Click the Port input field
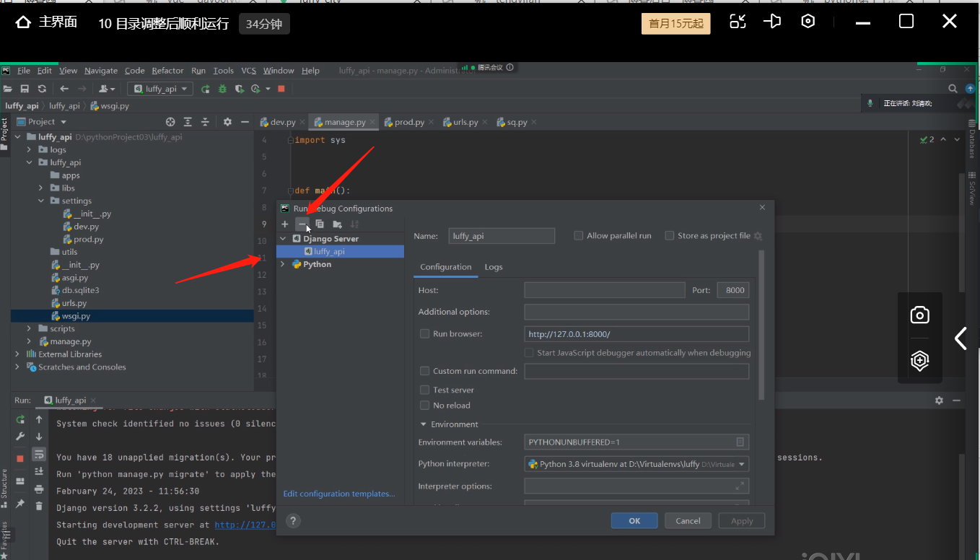The height and width of the screenshot is (560, 980). coord(732,290)
